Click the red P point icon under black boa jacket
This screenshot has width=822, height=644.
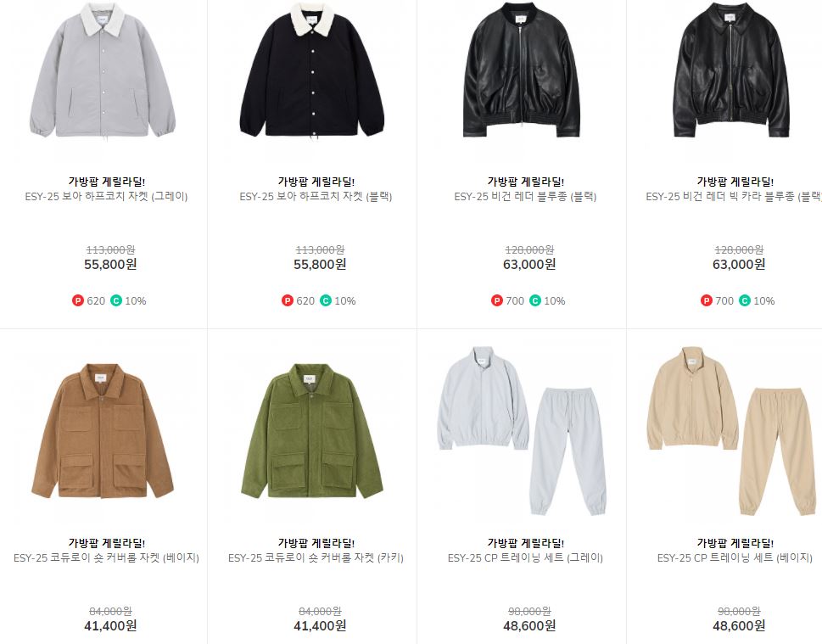coord(288,300)
